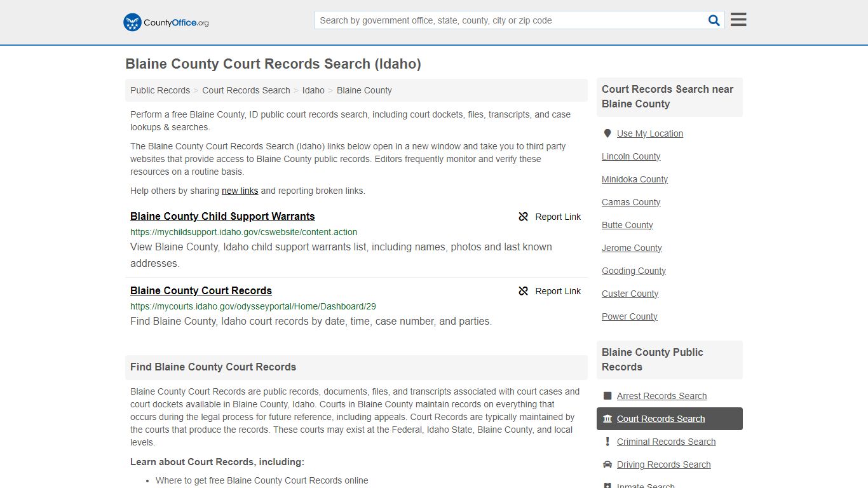Open Lincoln County link
This screenshot has height=488, width=868.
tap(631, 156)
